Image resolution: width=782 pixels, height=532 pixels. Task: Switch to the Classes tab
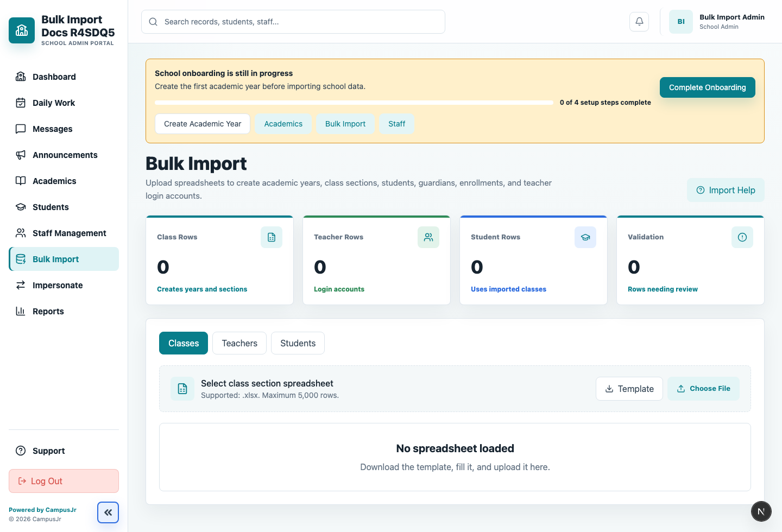184,343
